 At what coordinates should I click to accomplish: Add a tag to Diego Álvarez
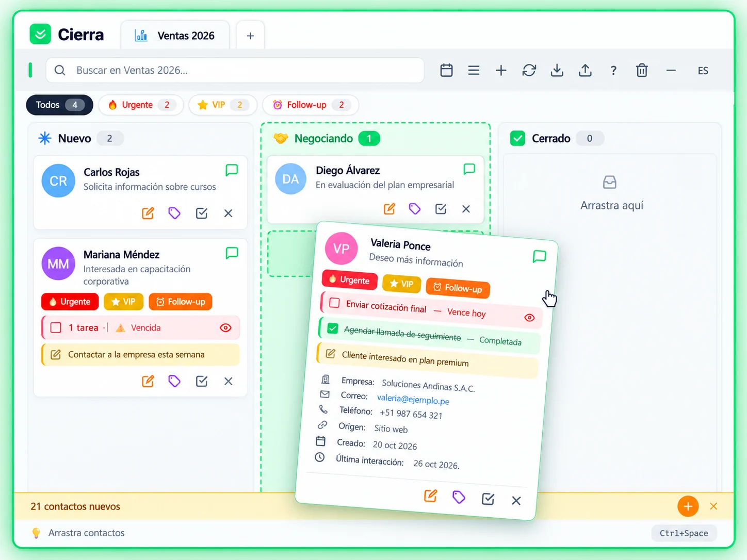[x=415, y=209]
